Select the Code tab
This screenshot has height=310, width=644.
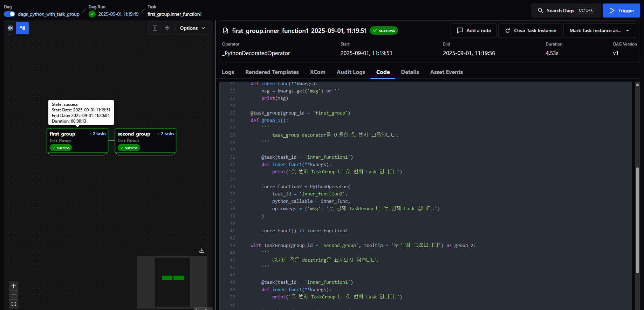pyautogui.click(x=383, y=72)
